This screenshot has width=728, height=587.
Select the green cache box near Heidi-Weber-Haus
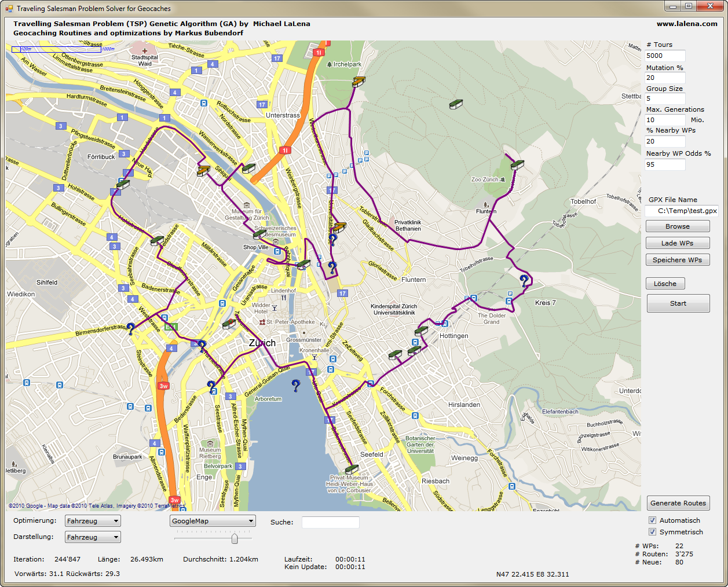[x=352, y=469]
